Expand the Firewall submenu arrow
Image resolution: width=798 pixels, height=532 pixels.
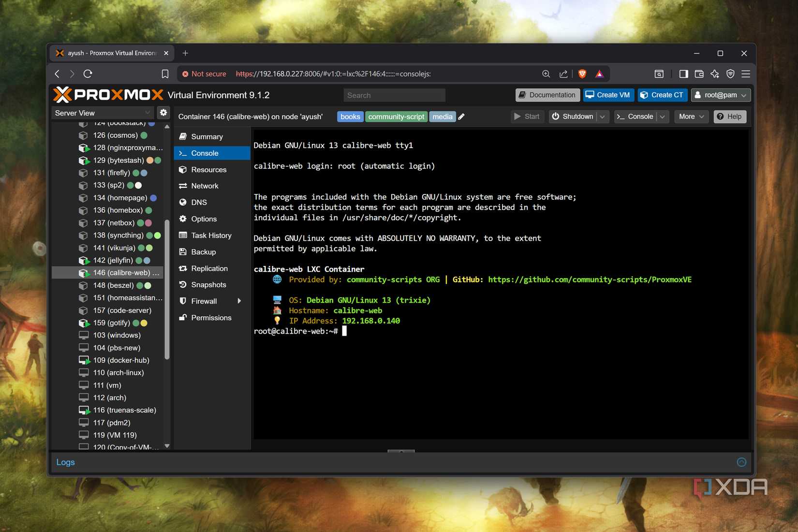coord(239,301)
